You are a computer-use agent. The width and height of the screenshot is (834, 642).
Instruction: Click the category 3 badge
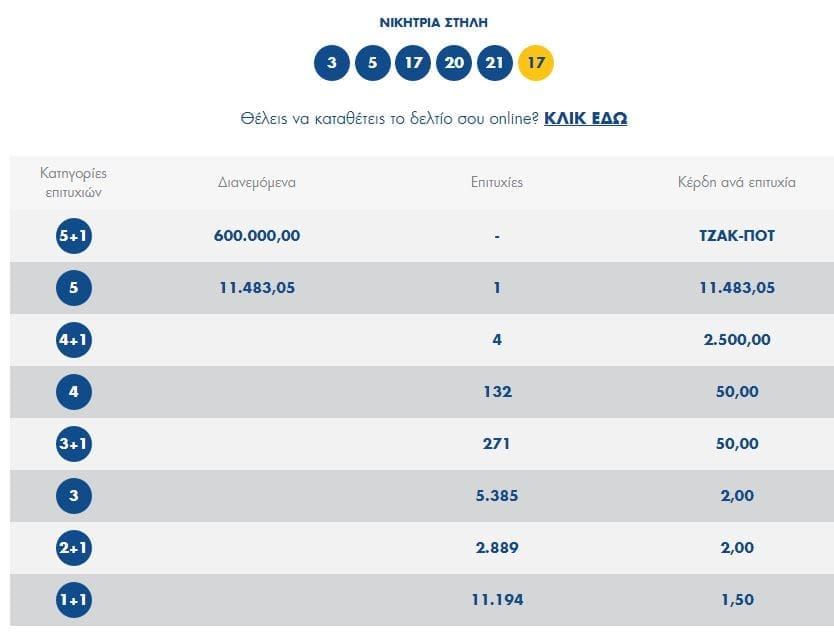pyautogui.click(x=74, y=496)
